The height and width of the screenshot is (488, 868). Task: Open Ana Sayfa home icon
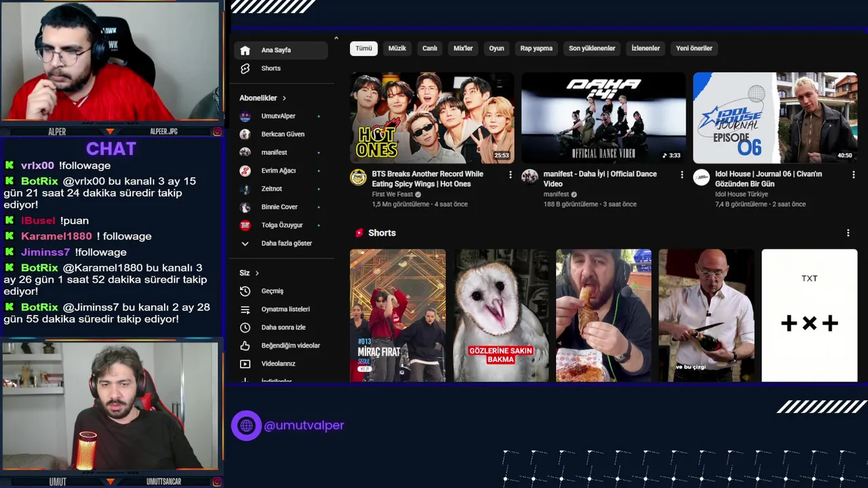click(x=245, y=50)
